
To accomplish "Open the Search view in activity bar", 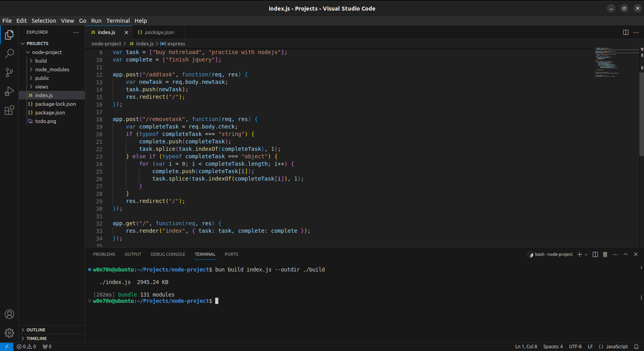I will coord(9,53).
